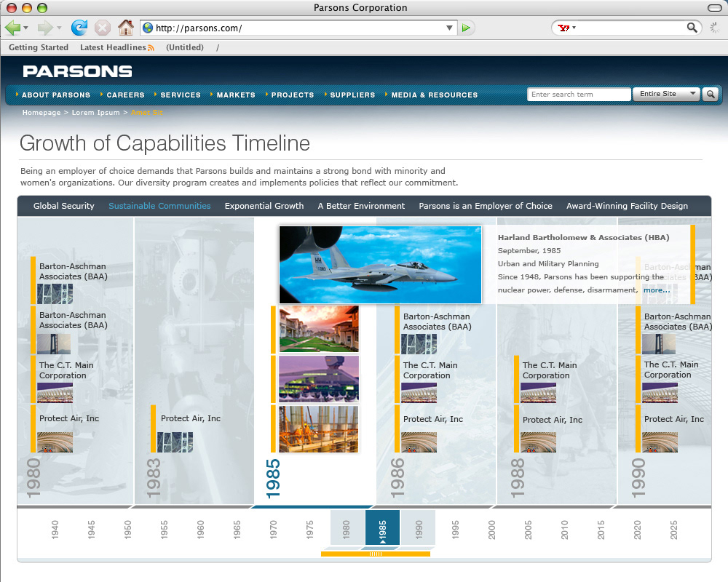The image size is (728, 582).
Task: Open the Projects menu
Action: [x=293, y=95]
